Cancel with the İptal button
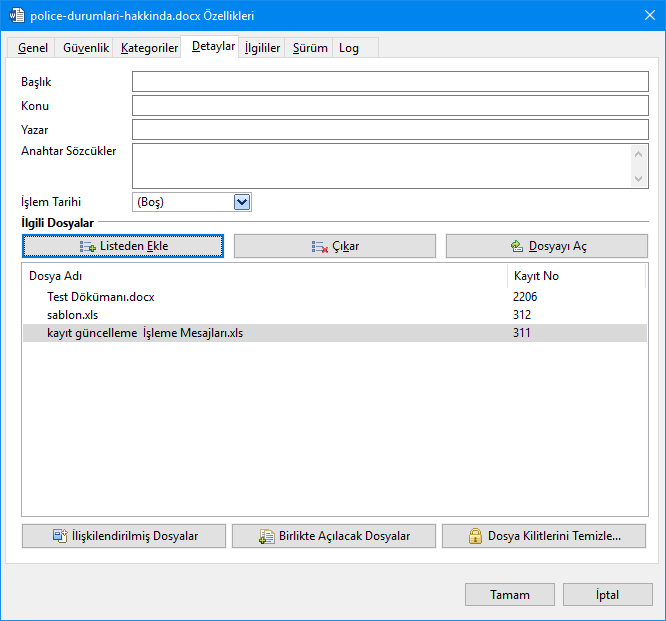The height and width of the screenshot is (621, 666). [x=607, y=594]
